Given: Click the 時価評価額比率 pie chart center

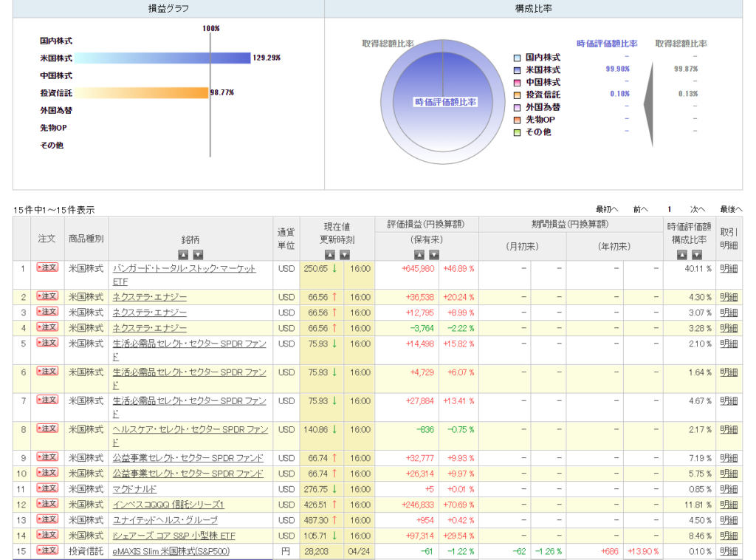Looking at the screenshot, I should 444,102.
